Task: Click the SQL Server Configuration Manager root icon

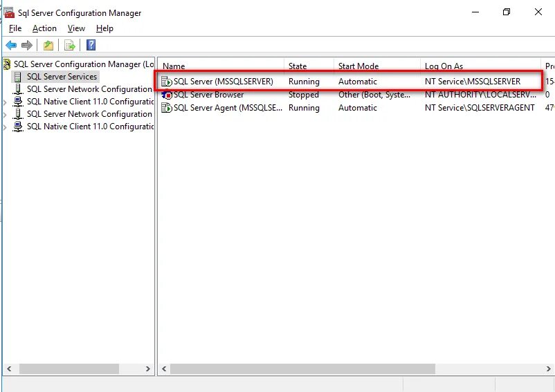Action: (7, 64)
